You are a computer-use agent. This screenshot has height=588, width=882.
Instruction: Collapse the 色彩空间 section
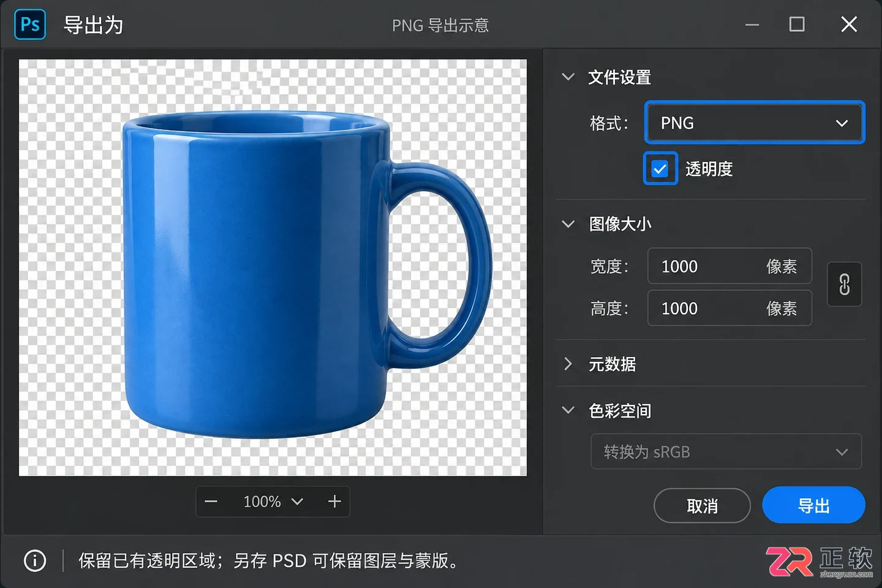tap(568, 410)
